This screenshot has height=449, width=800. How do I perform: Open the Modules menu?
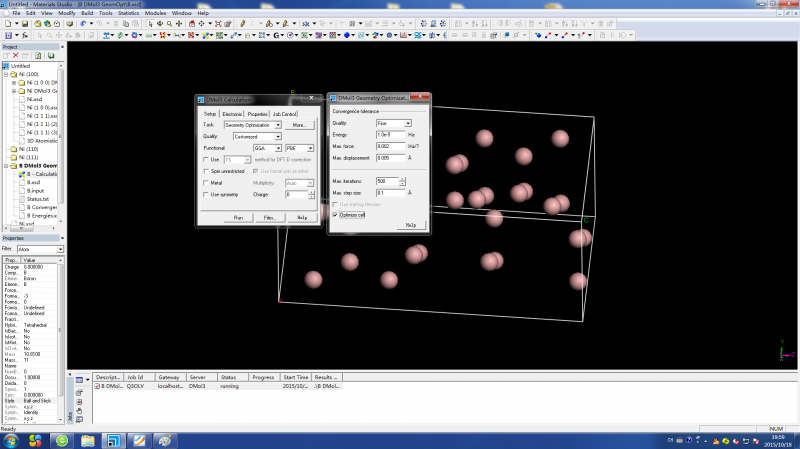155,13
